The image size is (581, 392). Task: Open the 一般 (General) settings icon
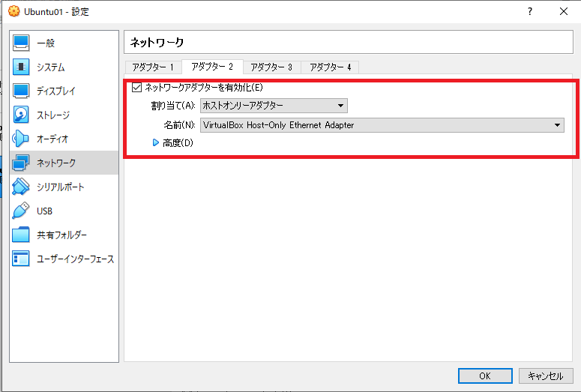pyautogui.click(x=21, y=43)
